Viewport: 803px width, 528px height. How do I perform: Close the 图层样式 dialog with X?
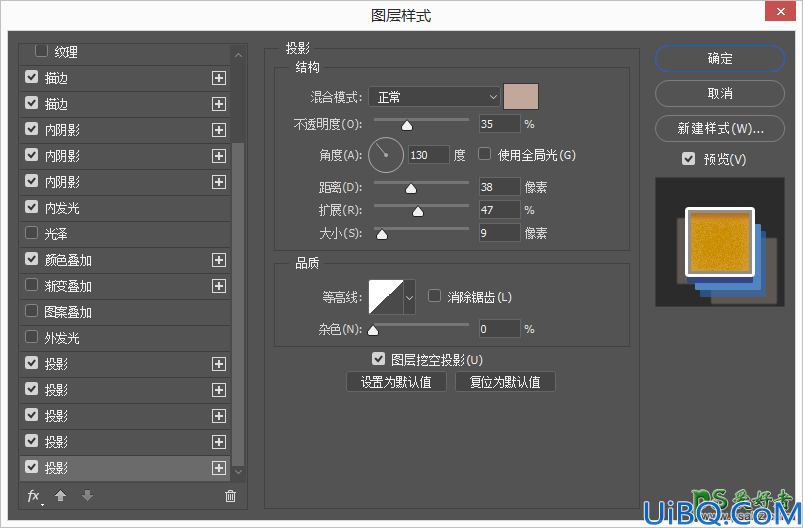[x=780, y=11]
